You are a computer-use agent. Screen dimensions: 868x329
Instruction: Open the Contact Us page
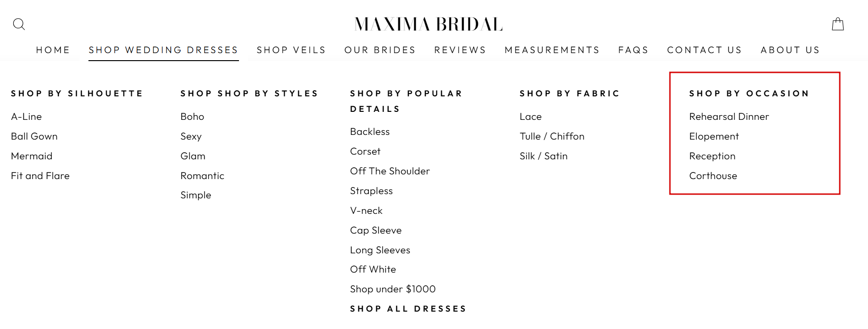pyautogui.click(x=704, y=50)
